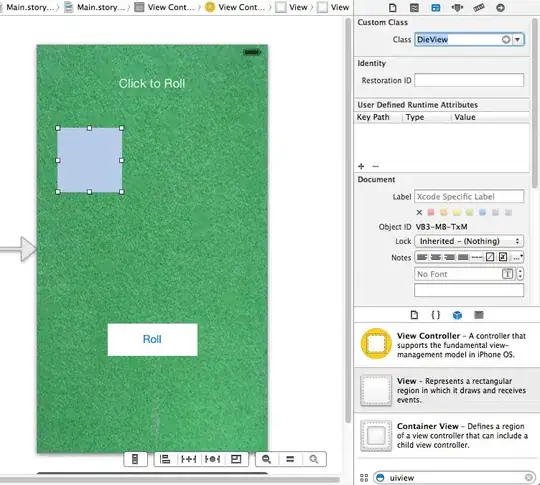Click the zoom out magnifier icon
This screenshot has width=540, height=485.
click(266, 459)
